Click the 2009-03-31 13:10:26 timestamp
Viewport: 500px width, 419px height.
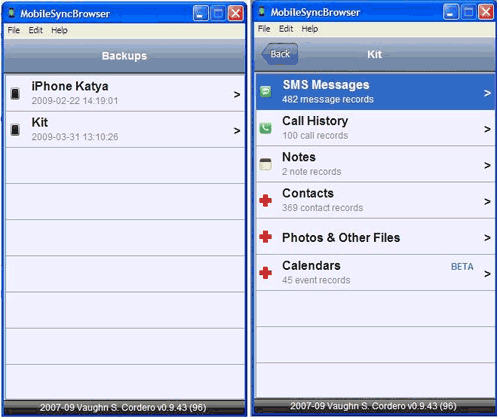coord(75,137)
